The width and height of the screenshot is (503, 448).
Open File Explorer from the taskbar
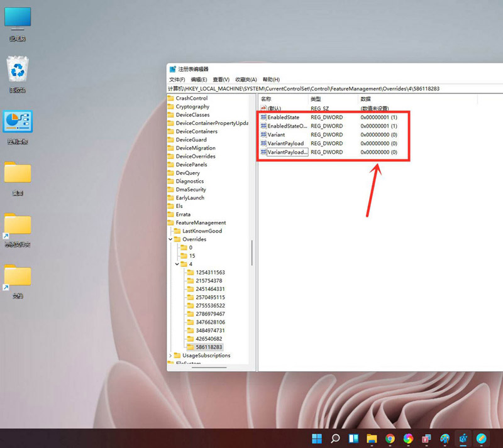pos(372,439)
